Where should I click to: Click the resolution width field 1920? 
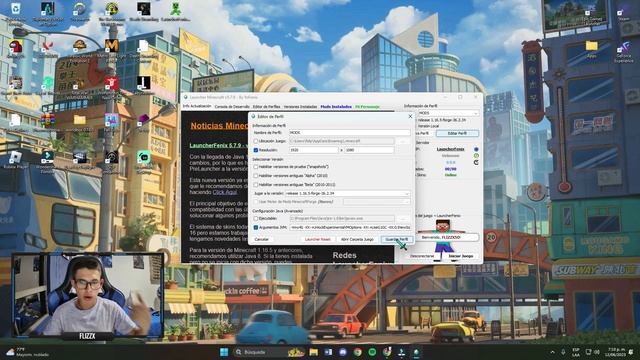point(314,150)
